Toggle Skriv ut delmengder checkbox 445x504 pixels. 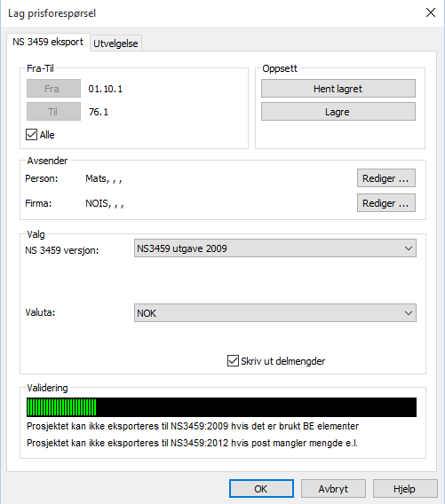point(233,360)
